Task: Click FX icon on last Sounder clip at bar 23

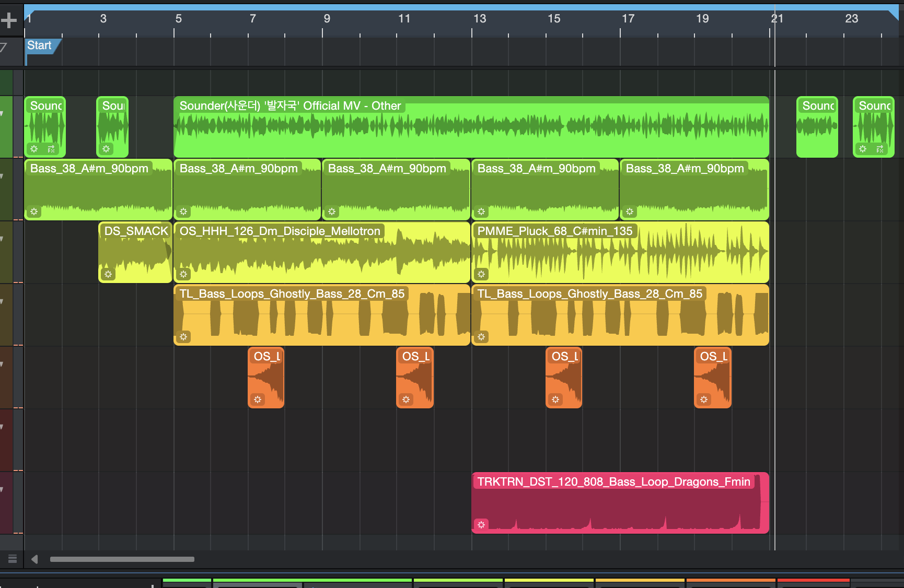Action: point(880,149)
